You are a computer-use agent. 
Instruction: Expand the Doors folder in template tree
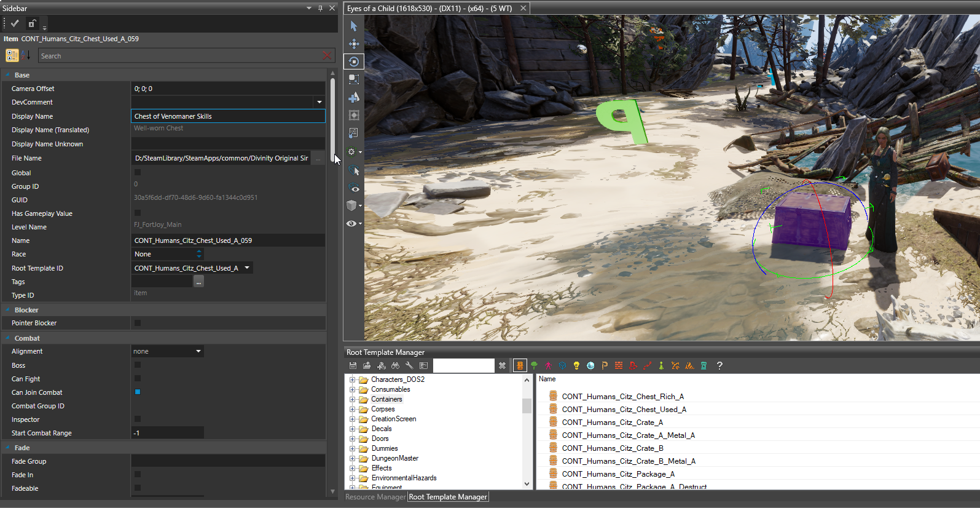point(353,439)
